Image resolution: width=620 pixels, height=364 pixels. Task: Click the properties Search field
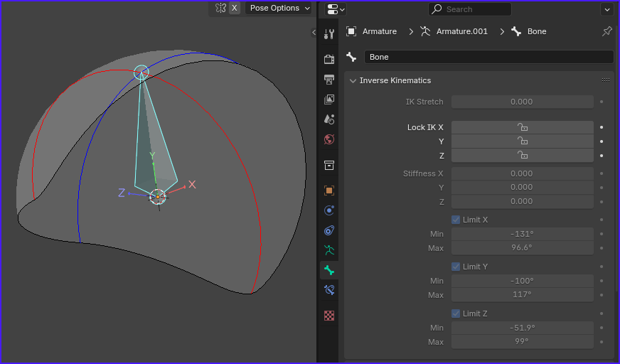pyautogui.click(x=470, y=9)
